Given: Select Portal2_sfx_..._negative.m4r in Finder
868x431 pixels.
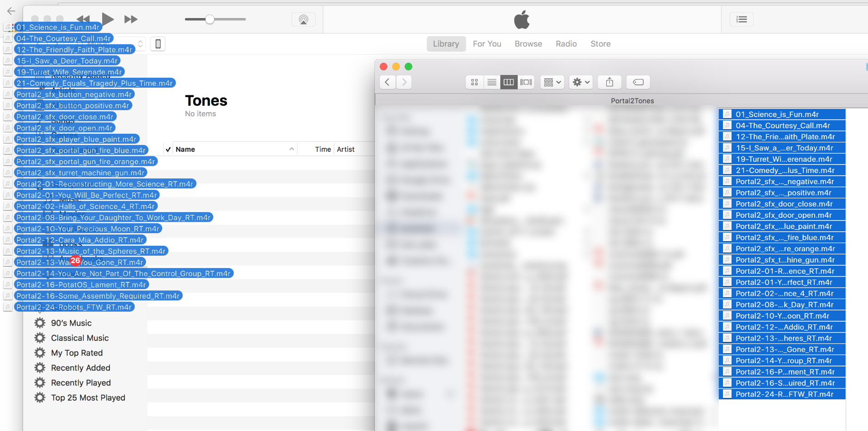Looking at the screenshot, I should click(x=782, y=182).
